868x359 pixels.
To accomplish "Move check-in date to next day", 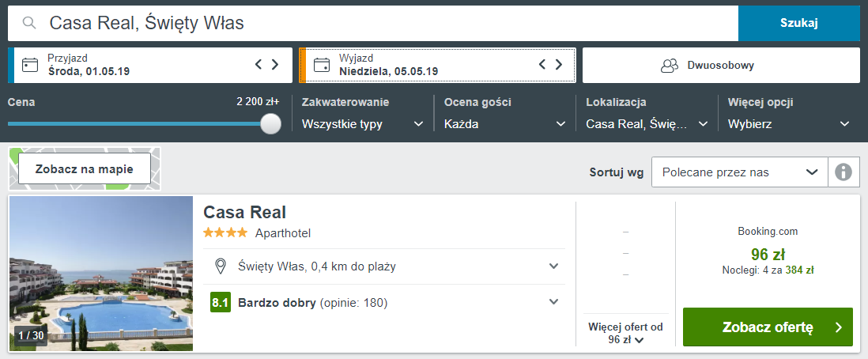I will 275,65.
